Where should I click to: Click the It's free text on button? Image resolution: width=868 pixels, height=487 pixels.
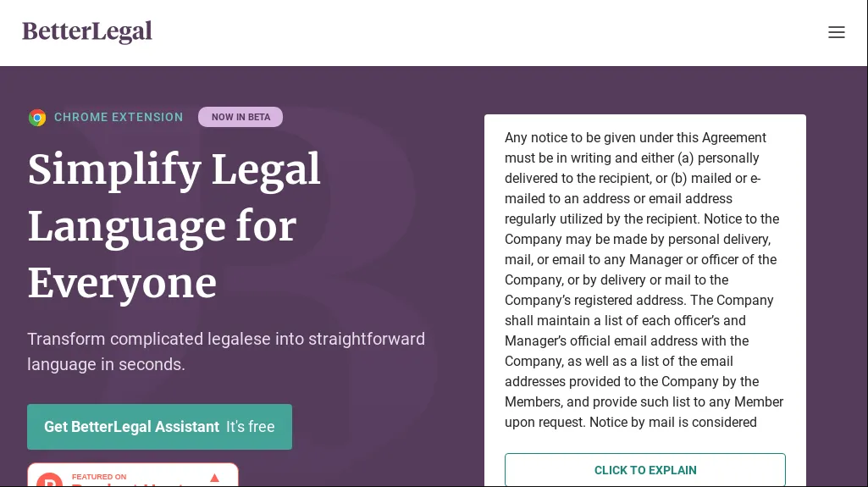coord(251,427)
